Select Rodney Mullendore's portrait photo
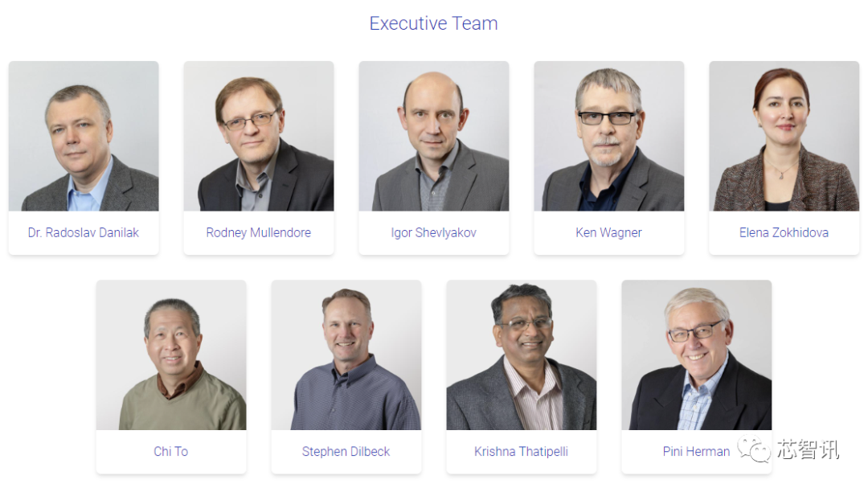The width and height of the screenshot is (868, 488). click(259, 136)
